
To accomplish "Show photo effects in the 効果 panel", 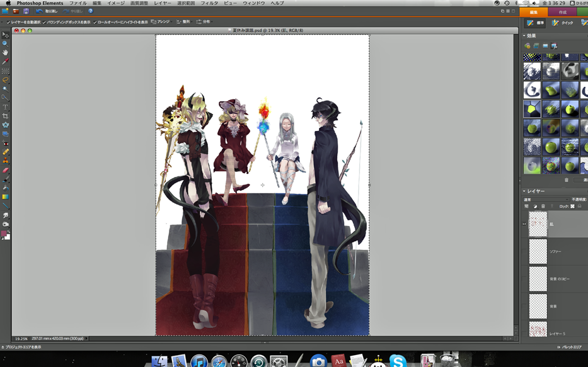I will (x=545, y=46).
